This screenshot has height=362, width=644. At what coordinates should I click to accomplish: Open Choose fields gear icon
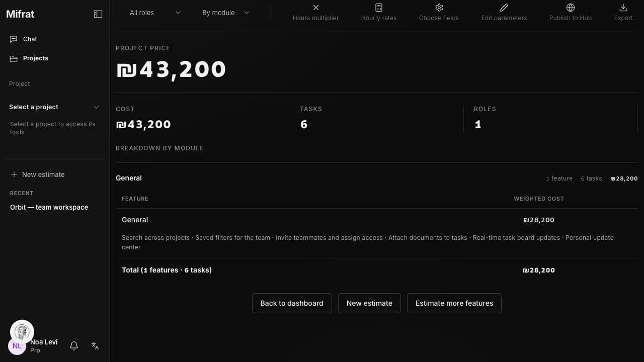click(439, 8)
